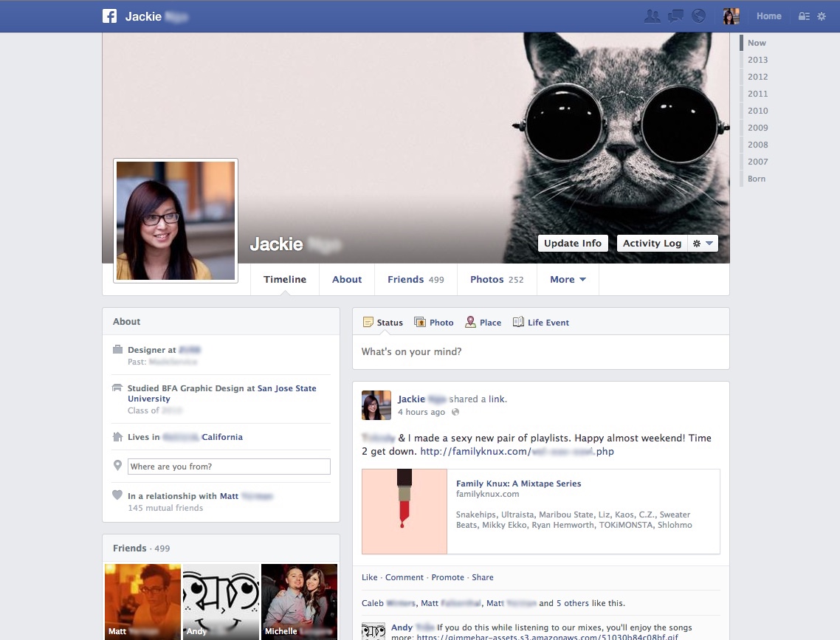Screen dimensions: 840x640
Task: Open friend requests from the top bar
Action: coord(653,15)
